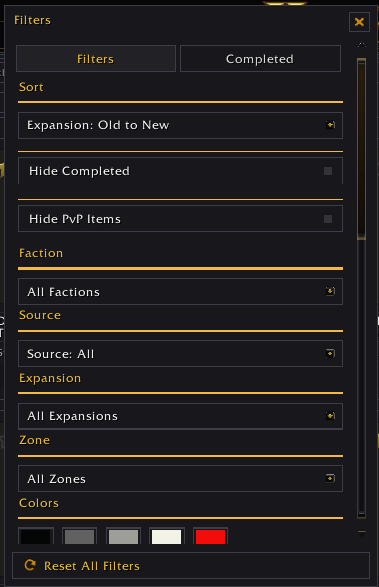Expand the All Zones dropdown
This screenshot has width=379, height=587.
click(x=180, y=478)
